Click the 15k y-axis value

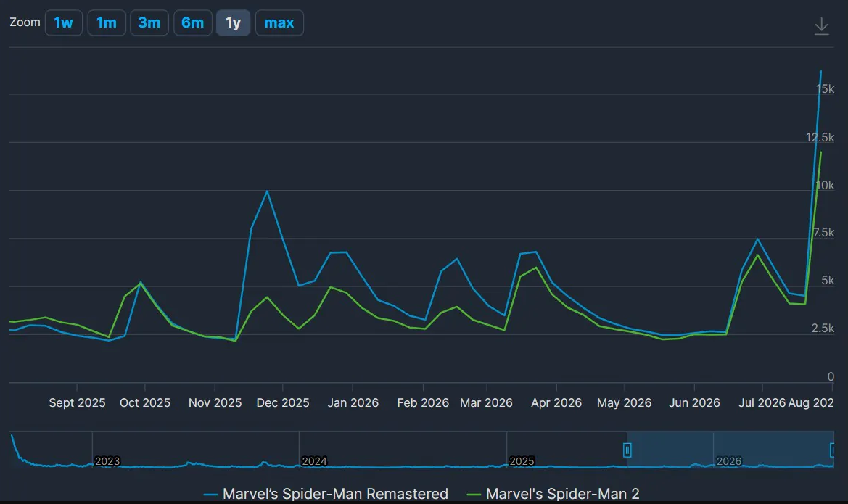click(826, 89)
